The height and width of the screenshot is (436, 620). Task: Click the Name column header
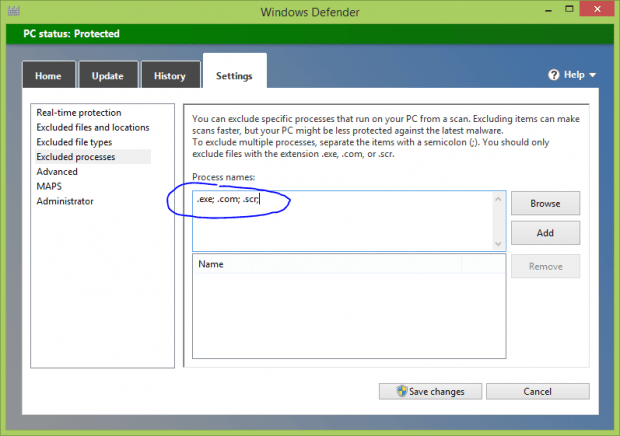327,264
